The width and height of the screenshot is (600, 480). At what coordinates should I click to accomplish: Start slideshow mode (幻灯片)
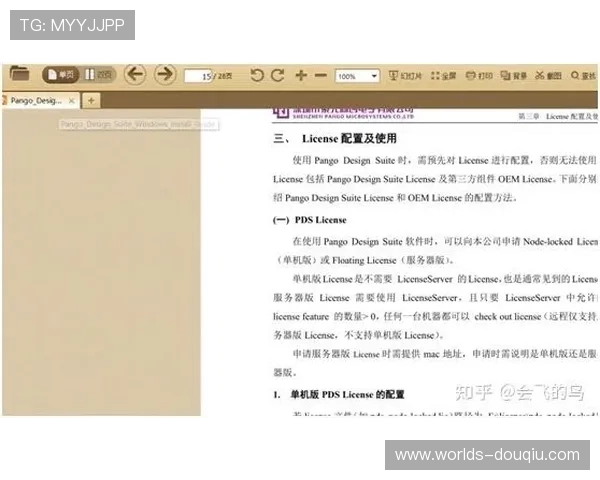pyautogui.click(x=405, y=76)
